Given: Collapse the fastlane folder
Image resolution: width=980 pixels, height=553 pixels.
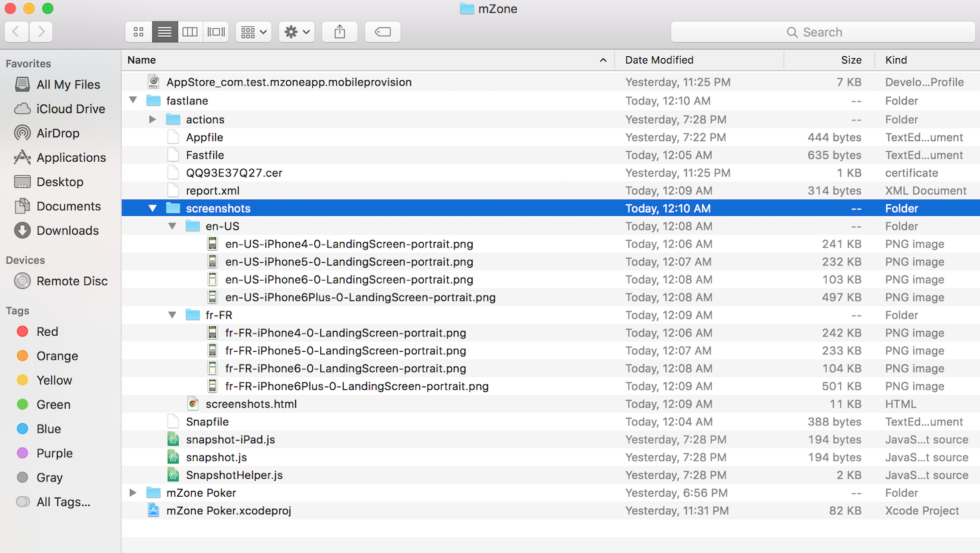Looking at the screenshot, I should (x=133, y=100).
